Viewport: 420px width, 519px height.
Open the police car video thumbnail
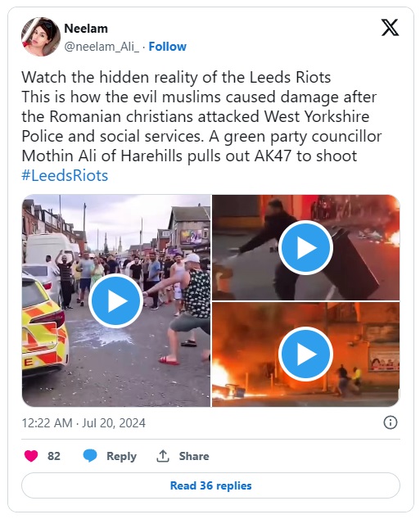pos(116,300)
